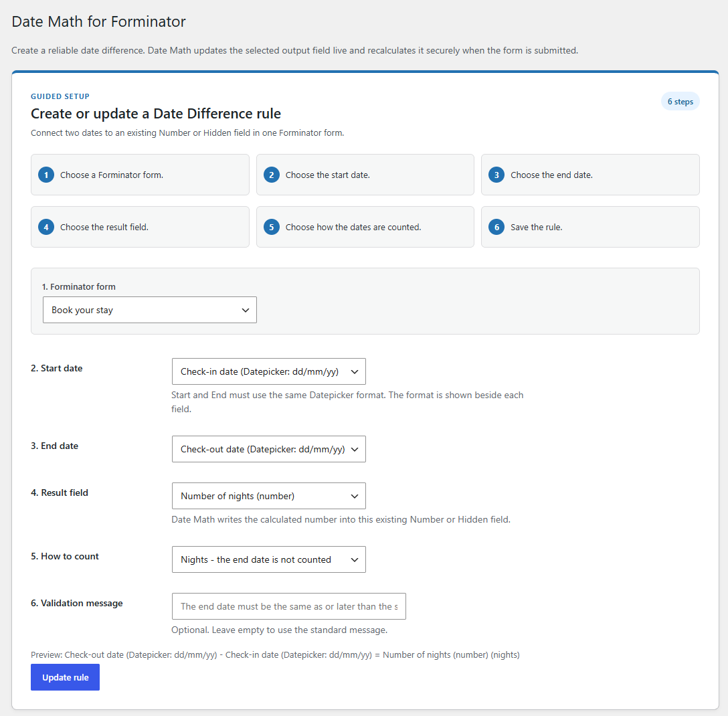
Task: Click the step 1 number badge
Action: coord(46,175)
